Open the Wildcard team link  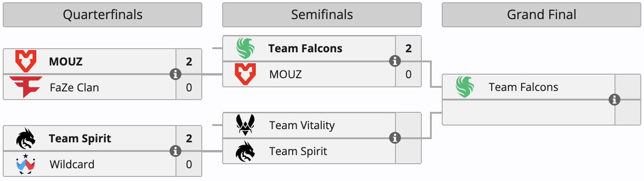click(72, 164)
